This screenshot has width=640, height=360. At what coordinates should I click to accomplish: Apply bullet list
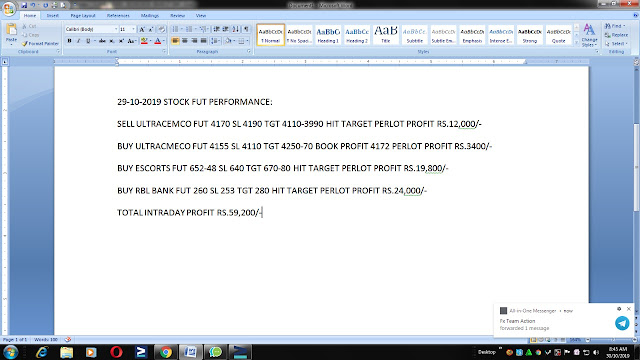[x=175, y=29]
